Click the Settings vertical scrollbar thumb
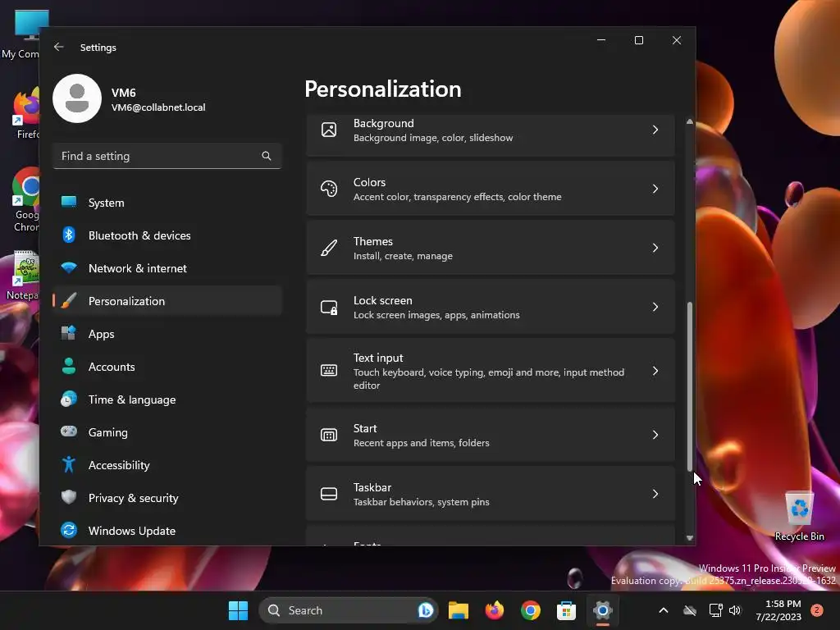 click(x=689, y=386)
